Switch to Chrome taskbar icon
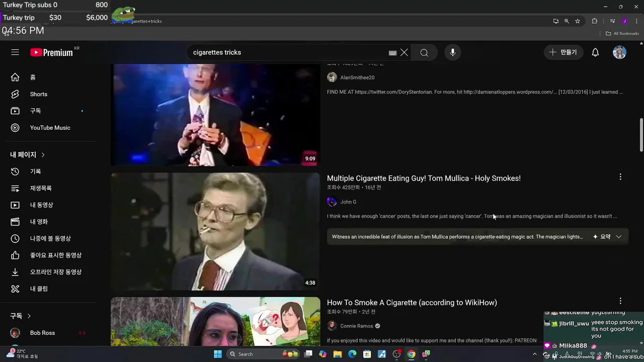The width and height of the screenshot is (644, 362). (411, 354)
